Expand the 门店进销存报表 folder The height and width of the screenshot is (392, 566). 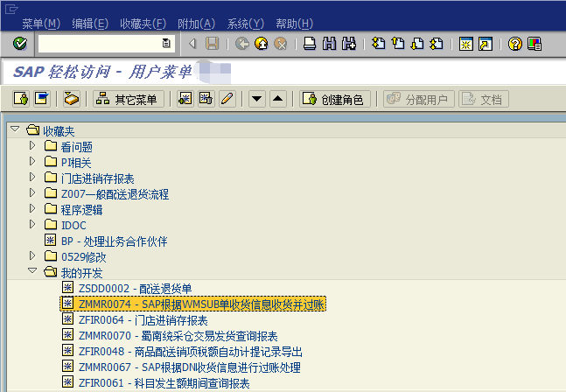(x=32, y=177)
